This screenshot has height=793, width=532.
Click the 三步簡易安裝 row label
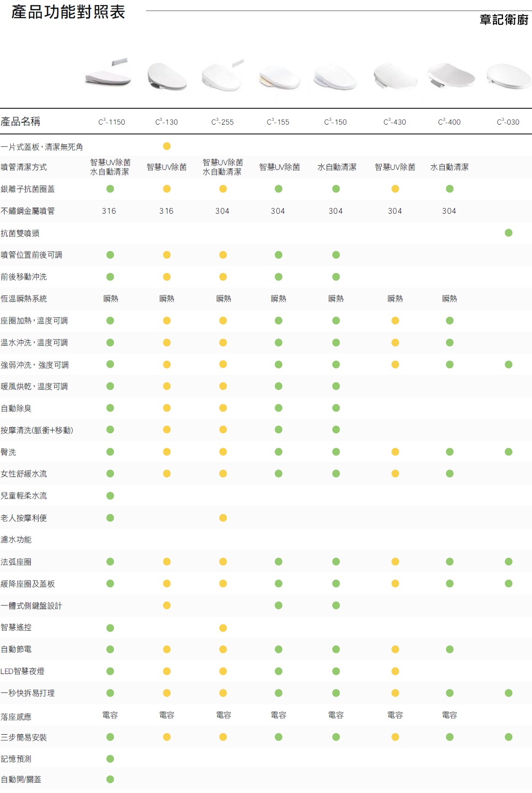[24, 737]
